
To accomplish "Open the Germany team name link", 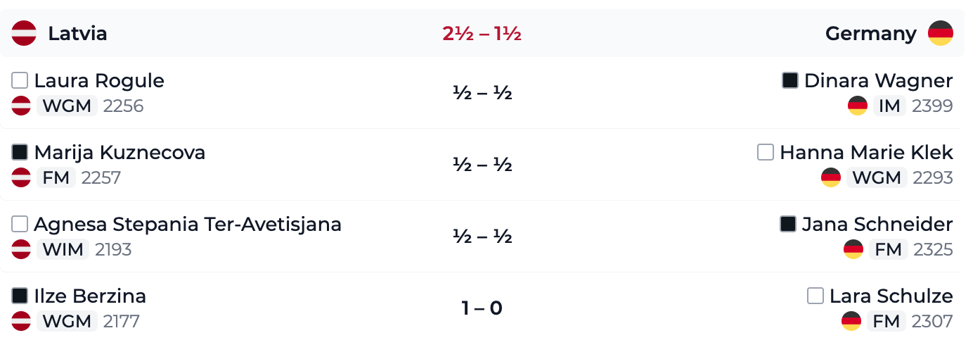I will 871,34.
